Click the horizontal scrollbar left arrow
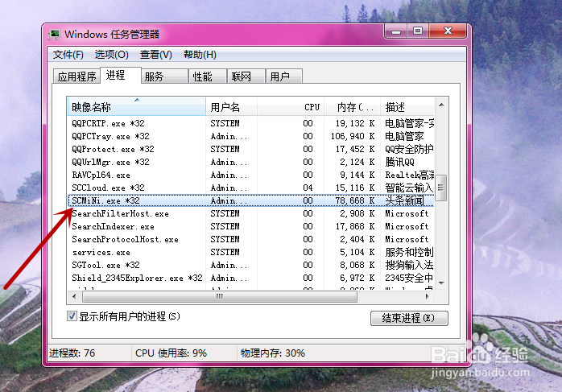 pyautogui.click(x=74, y=296)
